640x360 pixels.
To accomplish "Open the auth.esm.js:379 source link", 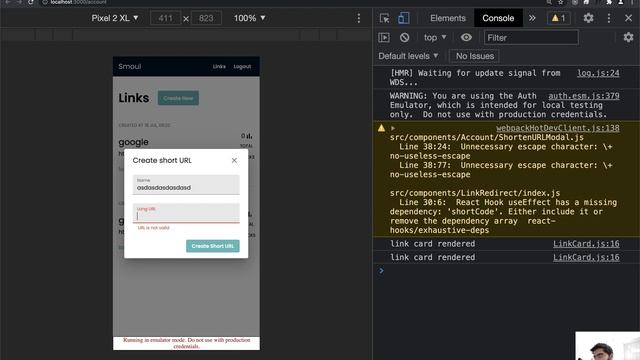I will point(584,96).
